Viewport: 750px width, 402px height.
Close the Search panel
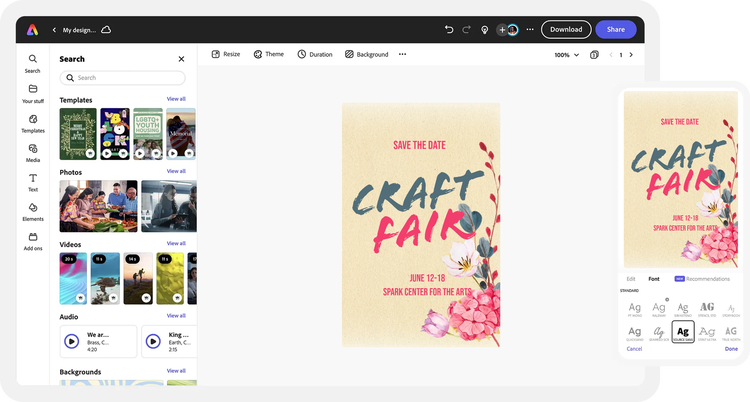(x=181, y=59)
